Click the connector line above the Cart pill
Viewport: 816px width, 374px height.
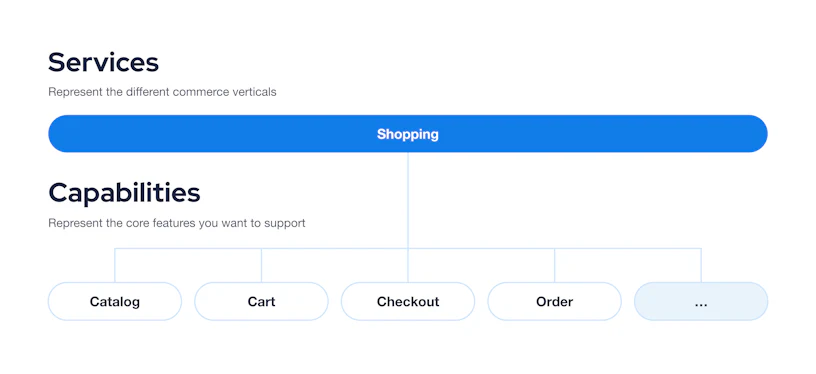pyautogui.click(x=261, y=265)
